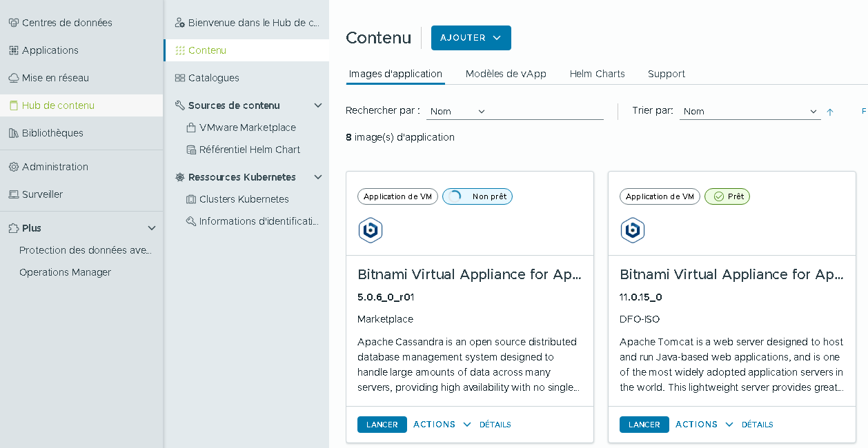Collapse the Plus section in the sidebar
Image resolution: width=868 pixels, height=448 pixels.
(x=152, y=228)
